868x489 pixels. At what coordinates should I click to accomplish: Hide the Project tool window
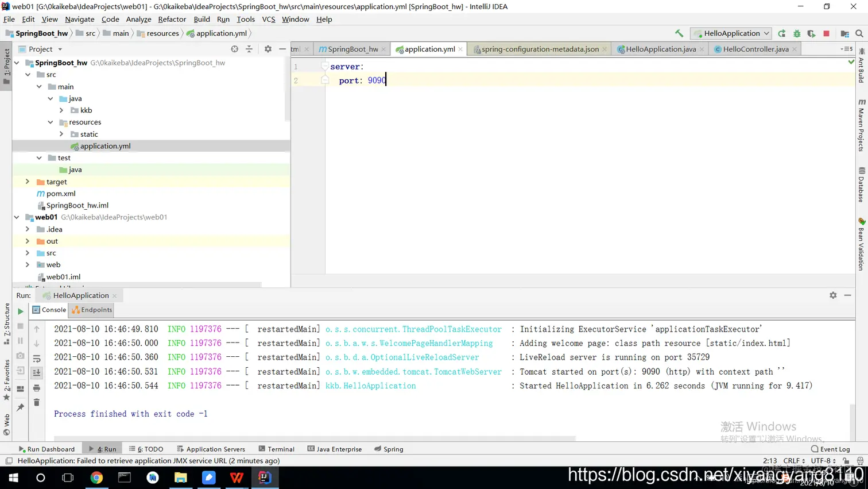pos(282,49)
